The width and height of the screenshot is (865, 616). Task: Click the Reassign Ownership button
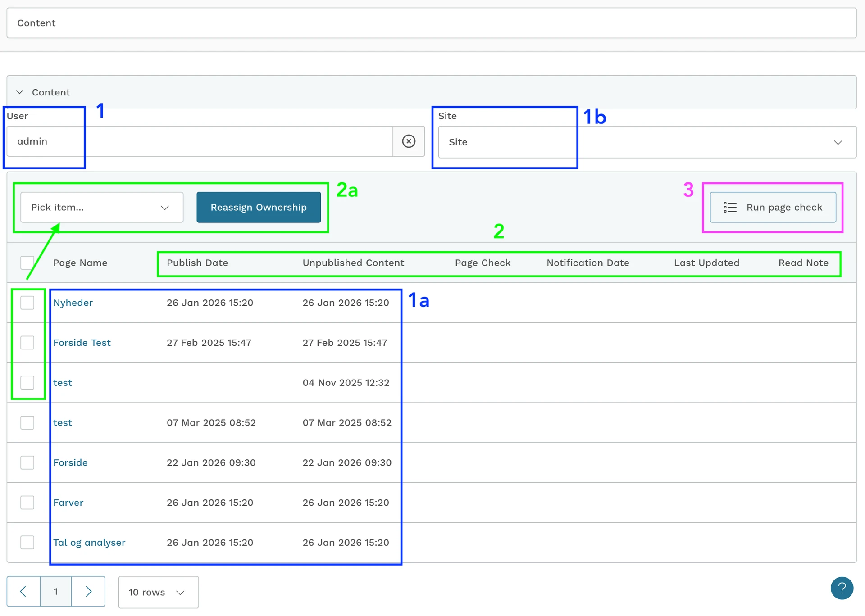(259, 207)
